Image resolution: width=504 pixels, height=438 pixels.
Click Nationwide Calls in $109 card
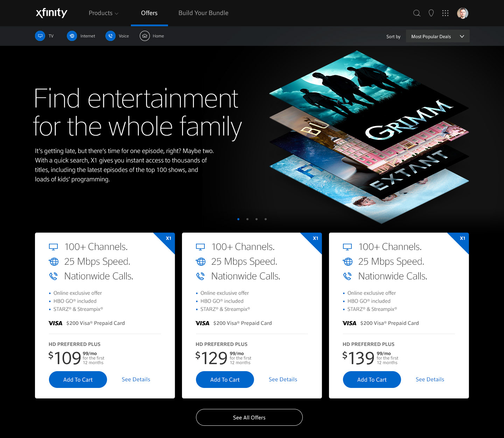99,276
